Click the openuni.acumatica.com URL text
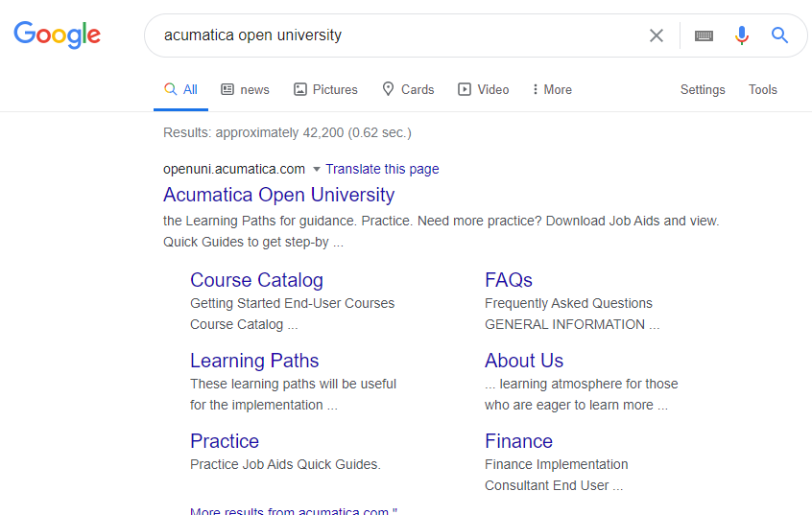This screenshot has height=515, width=812. click(x=234, y=169)
